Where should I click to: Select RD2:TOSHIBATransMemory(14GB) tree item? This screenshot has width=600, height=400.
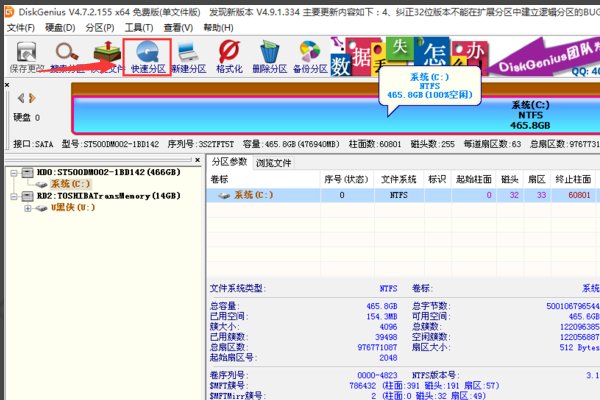point(108,196)
